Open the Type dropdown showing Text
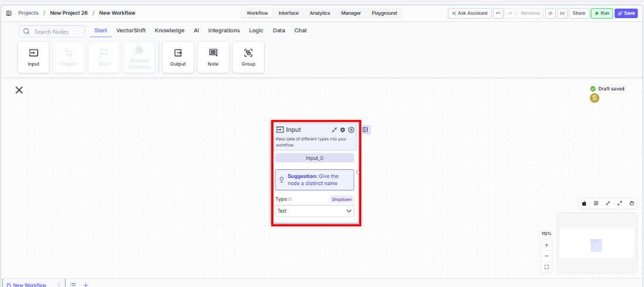This screenshot has height=287, width=644. pyautogui.click(x=314, y=211)
